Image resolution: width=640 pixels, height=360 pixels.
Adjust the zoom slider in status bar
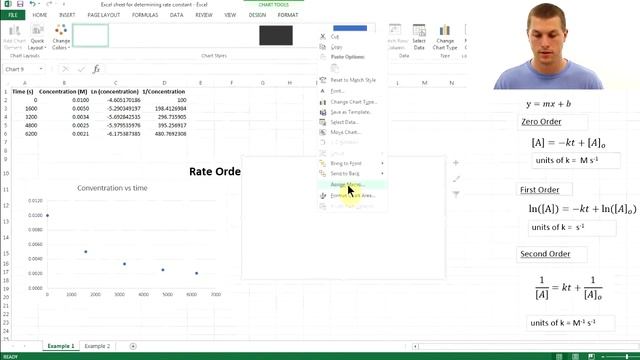(x=627, y=357)
